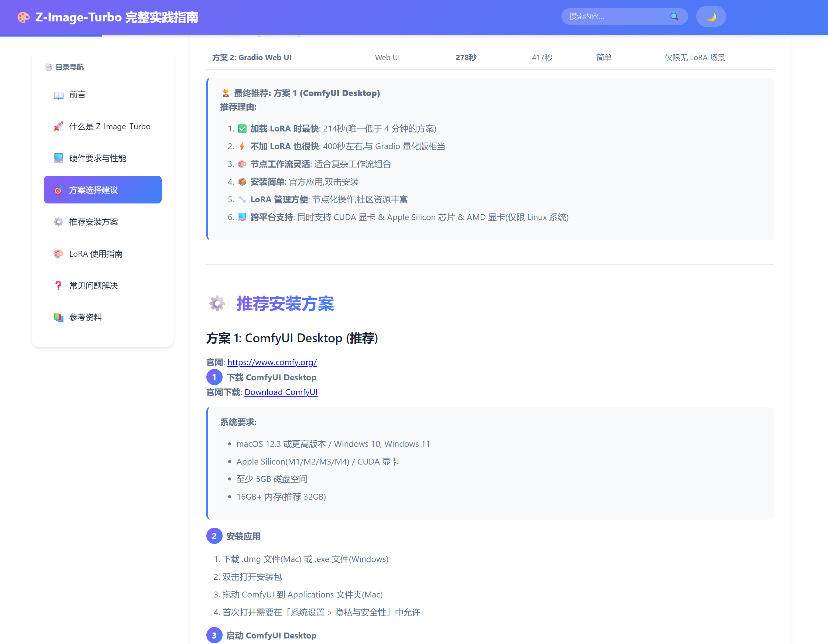The image size is (828, 644).
Task: Jump to 硬件要求与性能 section
Action: 103,158
